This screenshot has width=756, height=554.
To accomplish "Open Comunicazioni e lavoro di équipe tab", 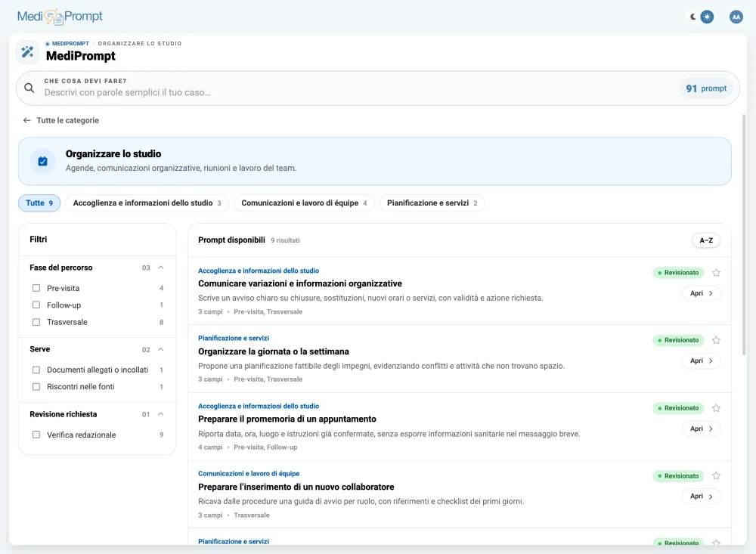I will (x=304, y=203).
